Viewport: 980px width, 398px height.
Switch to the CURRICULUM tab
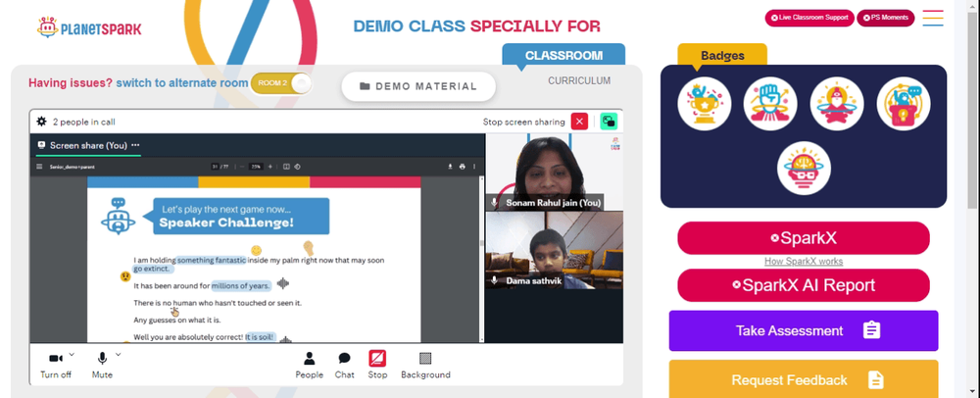(x=579, y=80)
